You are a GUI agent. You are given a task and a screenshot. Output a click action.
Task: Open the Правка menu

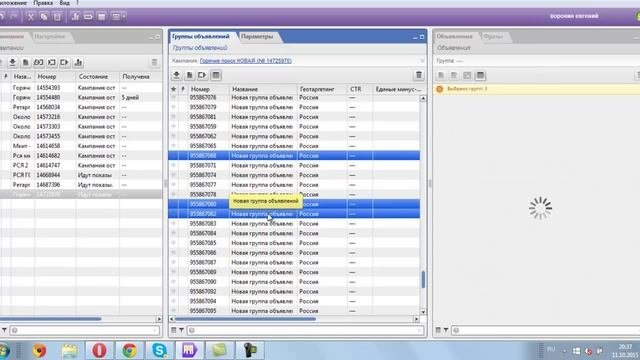43,3
